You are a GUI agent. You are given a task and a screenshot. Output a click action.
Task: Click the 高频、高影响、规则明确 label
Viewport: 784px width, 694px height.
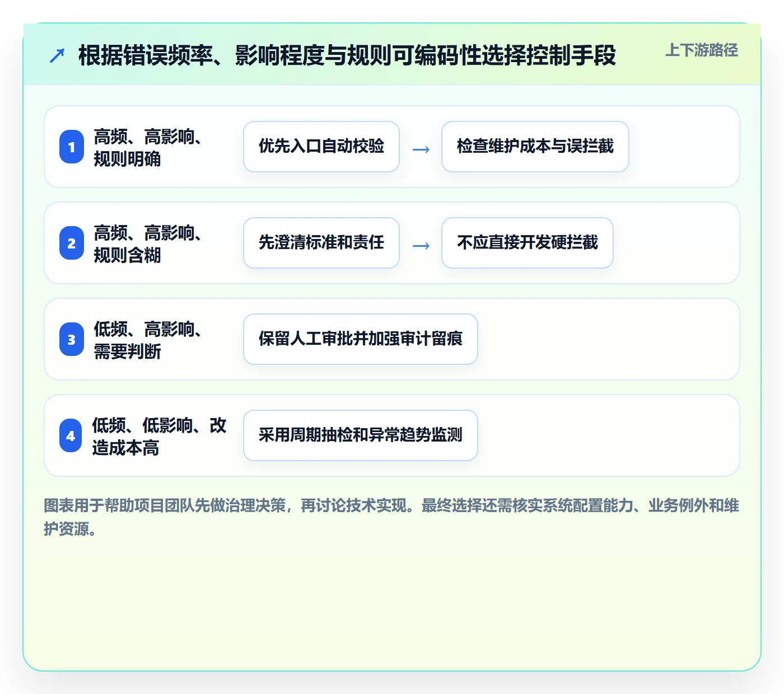click(x=148, y=147)
